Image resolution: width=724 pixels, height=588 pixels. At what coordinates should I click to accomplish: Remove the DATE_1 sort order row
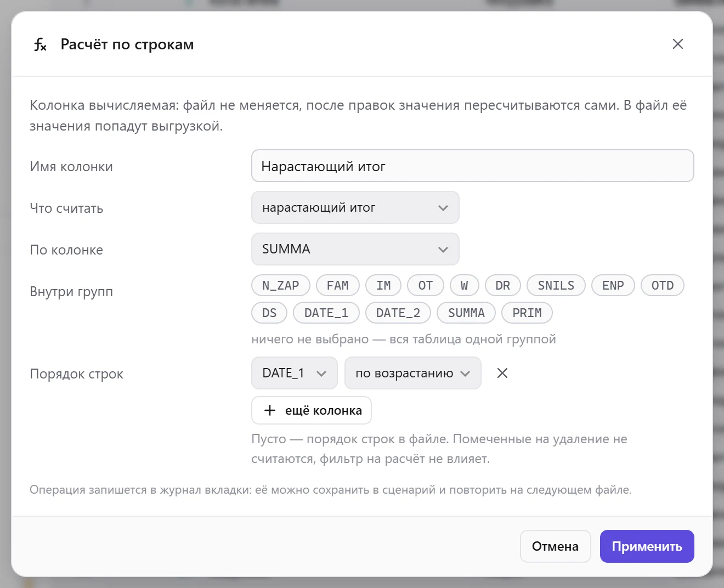(x=502, y=373)
